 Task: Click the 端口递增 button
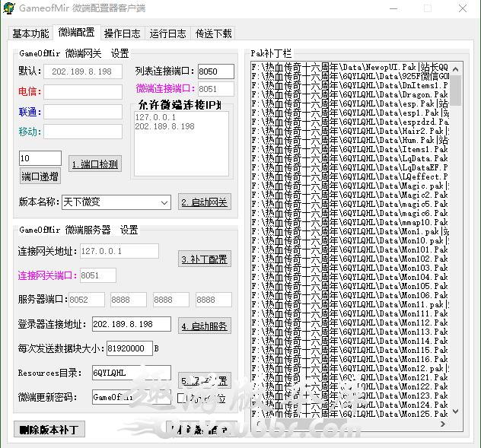click(x=40, y=176)
